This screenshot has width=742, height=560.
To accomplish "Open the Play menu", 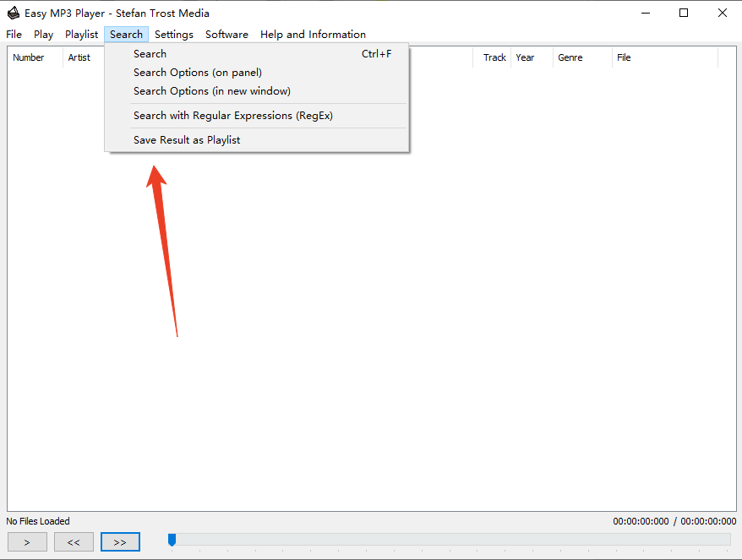I will coord(43,35).
